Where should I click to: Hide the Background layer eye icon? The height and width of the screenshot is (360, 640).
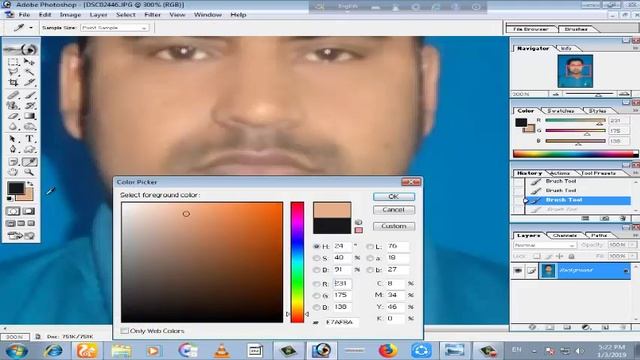tap(518, 271)
